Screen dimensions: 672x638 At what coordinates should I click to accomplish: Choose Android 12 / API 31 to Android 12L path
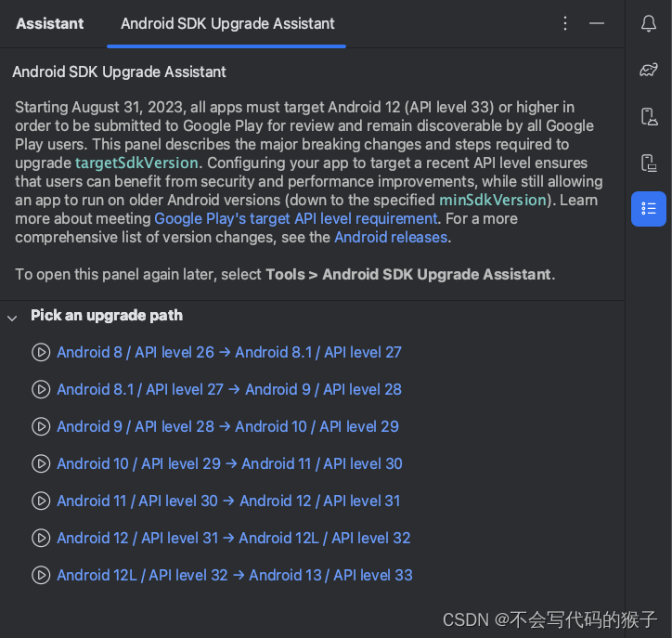[x=233, y=539]
